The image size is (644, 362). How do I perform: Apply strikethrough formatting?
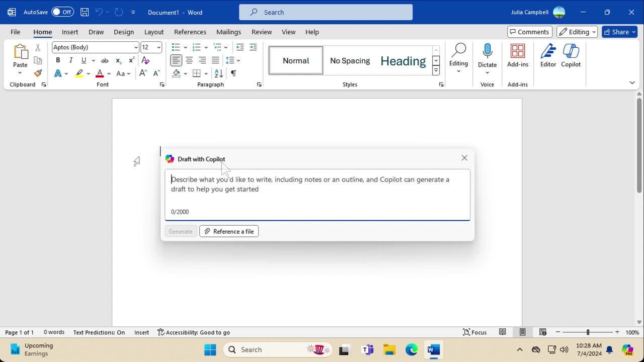click(x=105, y=60)
